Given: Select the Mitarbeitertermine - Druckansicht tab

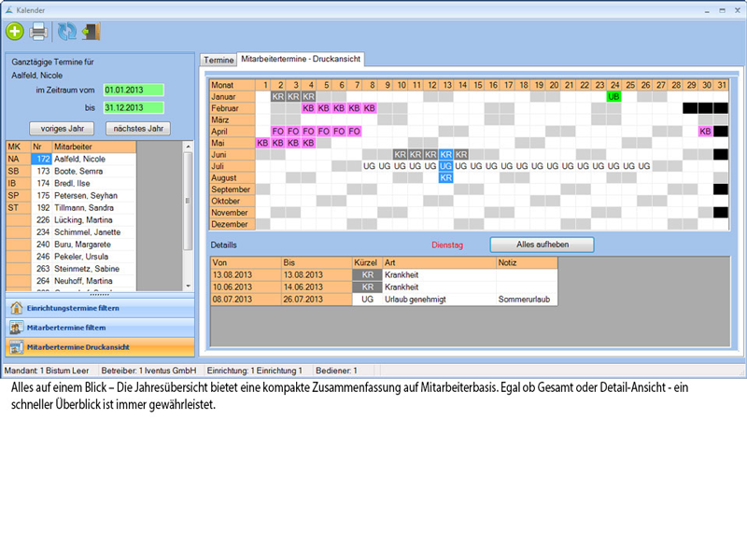Looking at the screenshot, I should [x=301, y=59].
